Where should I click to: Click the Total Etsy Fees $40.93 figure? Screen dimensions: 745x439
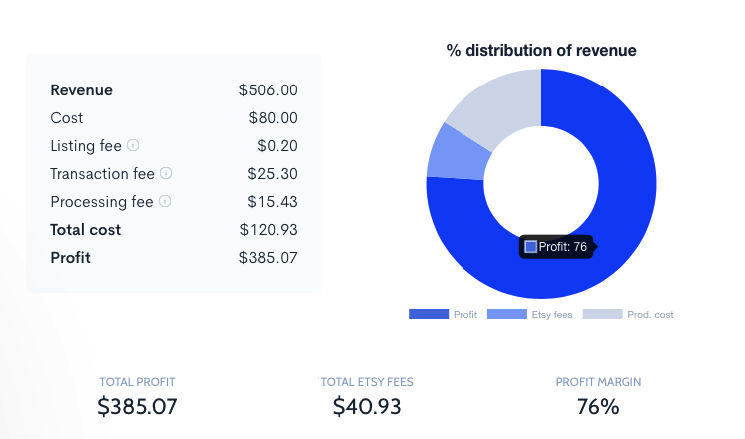coord(367,406)
